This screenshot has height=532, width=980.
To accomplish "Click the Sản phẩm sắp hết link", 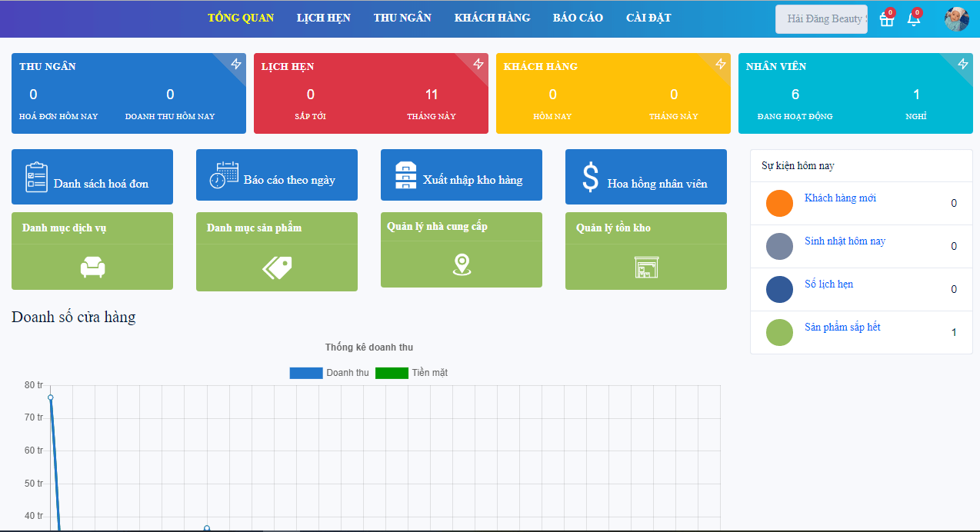I will coord(842,328).
